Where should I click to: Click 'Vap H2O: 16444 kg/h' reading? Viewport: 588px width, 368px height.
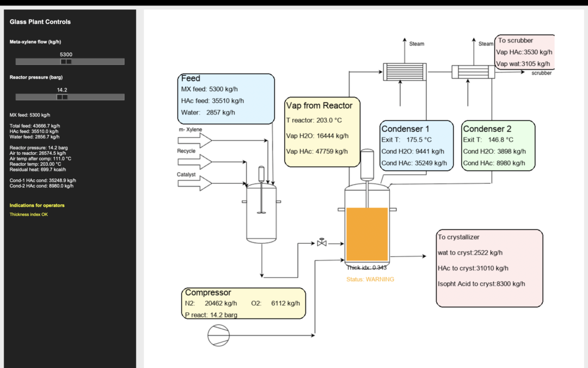[317, 136]
